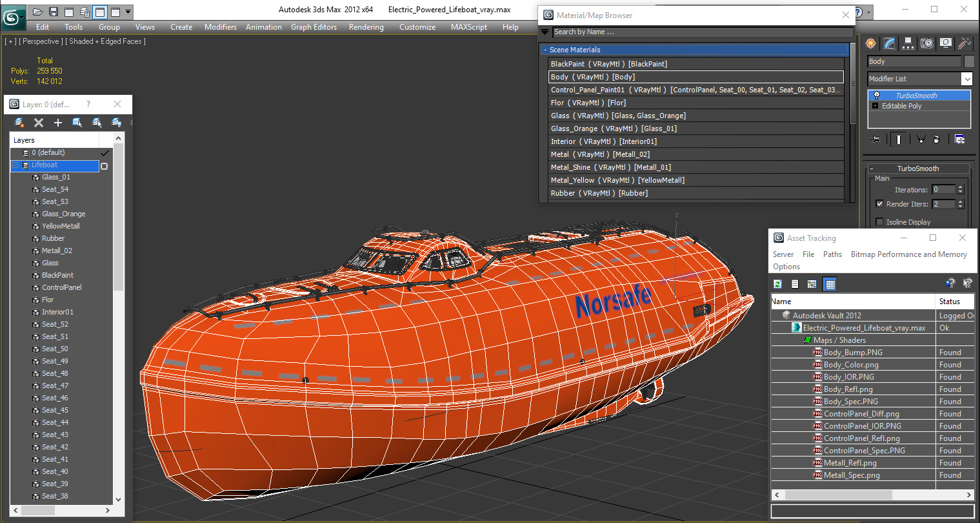Open the Paths menu in Asset Tracking
This screenshot has height=523, width=980.
point(832,254)
